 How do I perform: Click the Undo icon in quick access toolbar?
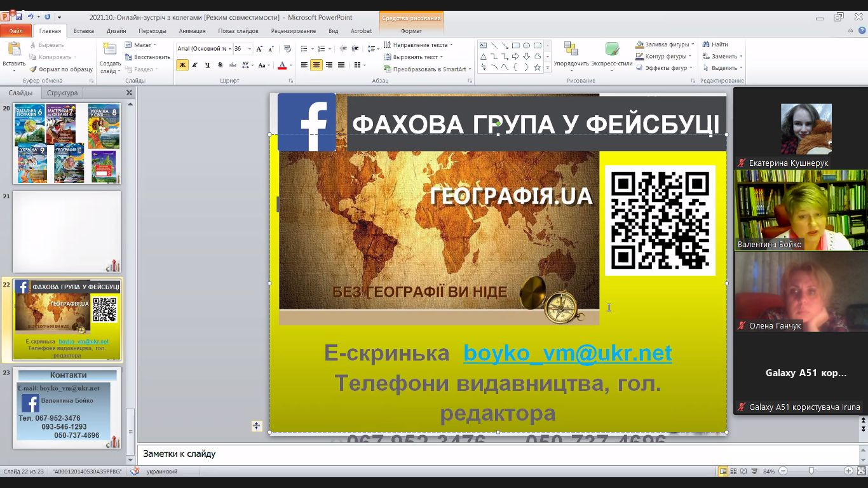point(30,17)
